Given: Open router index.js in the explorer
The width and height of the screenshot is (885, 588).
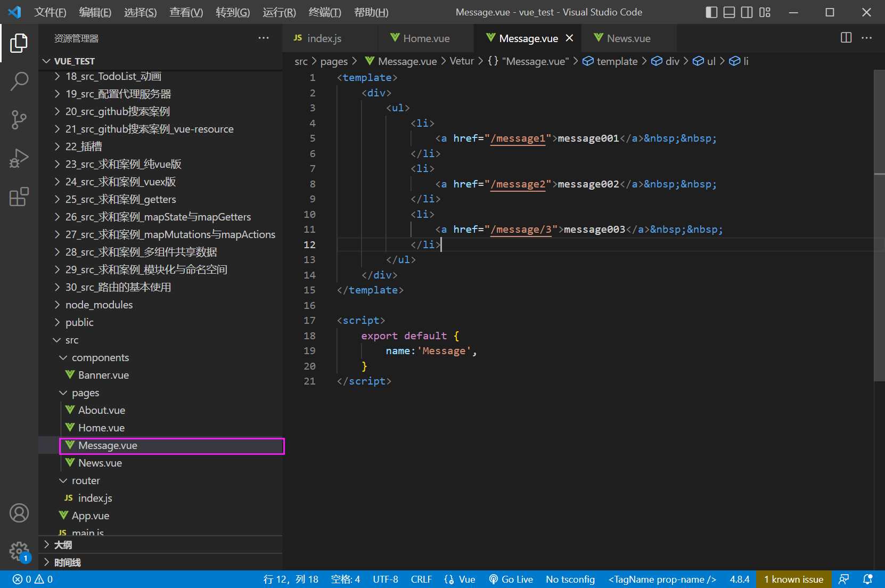Looking at the screenshot, I should [160, 498].
